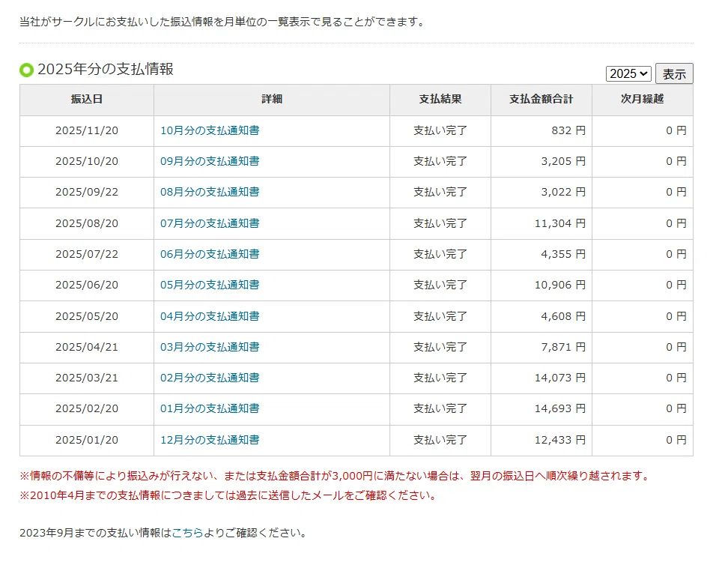This screenshot has width=728, height=565.
Task: Click the amount 3,205 円
Action: pyautogui.click(x=563, y=161)
